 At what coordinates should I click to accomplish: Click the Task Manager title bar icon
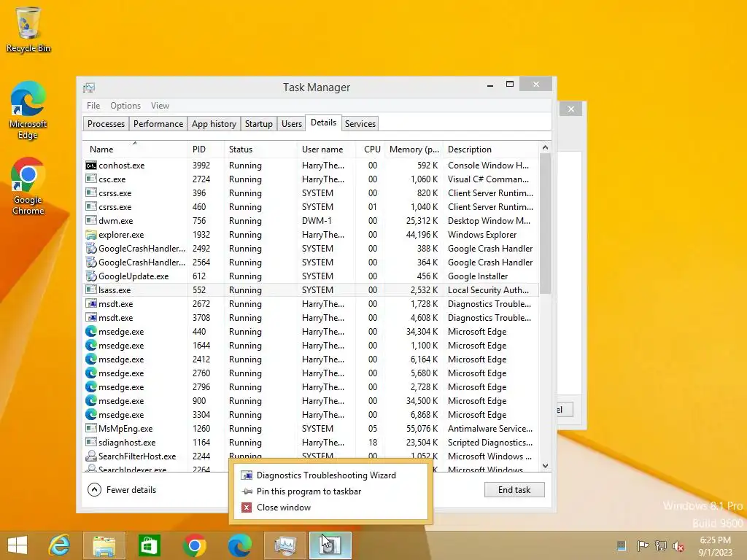coord(89,87)
